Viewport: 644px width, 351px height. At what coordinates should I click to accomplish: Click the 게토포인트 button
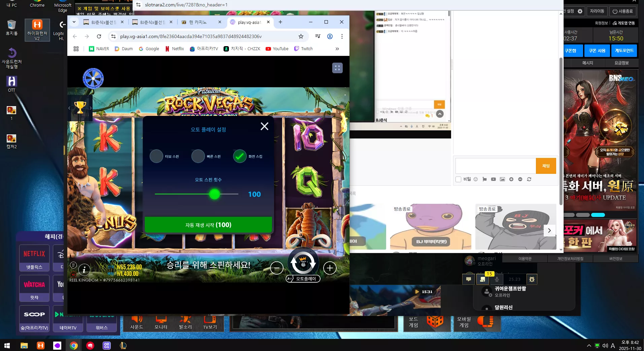point(624,51)
